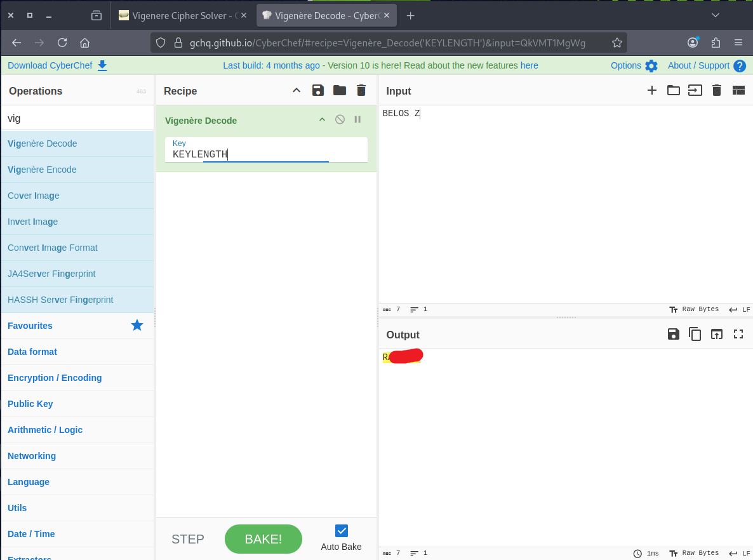Reset the pane layout
The width and height of the screenshot is (753, 560).
(x=738, y=91)
